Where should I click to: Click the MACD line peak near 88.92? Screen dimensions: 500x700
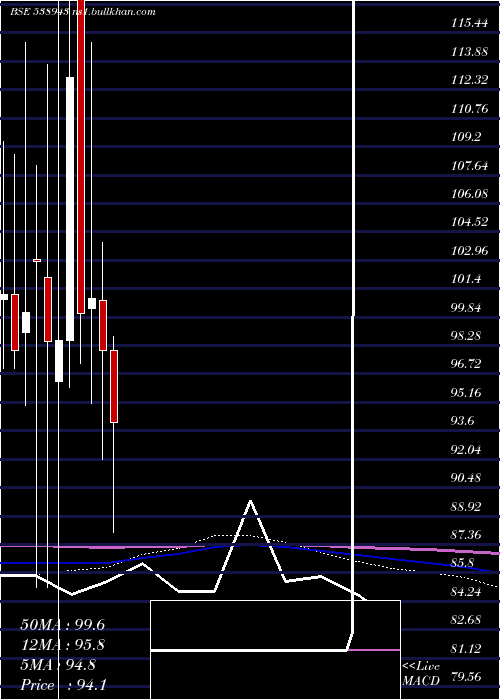tap(250, 501)
